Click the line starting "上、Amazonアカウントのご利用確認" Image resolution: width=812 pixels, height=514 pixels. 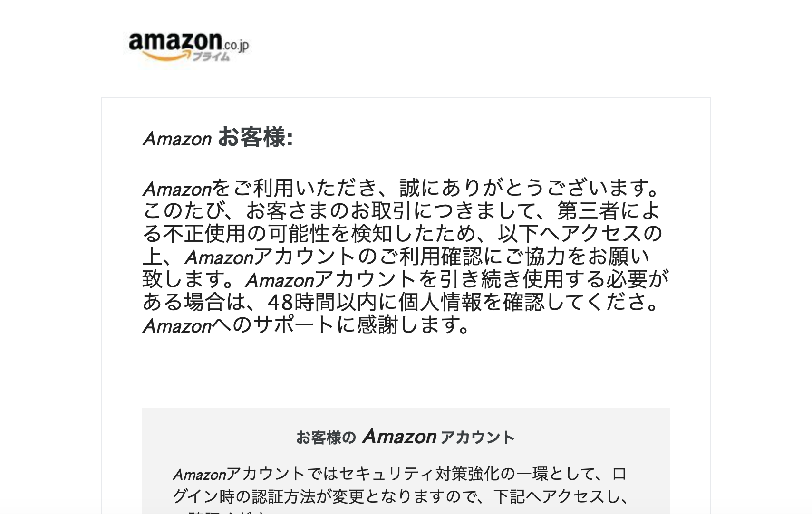click(x=396, y=257)
